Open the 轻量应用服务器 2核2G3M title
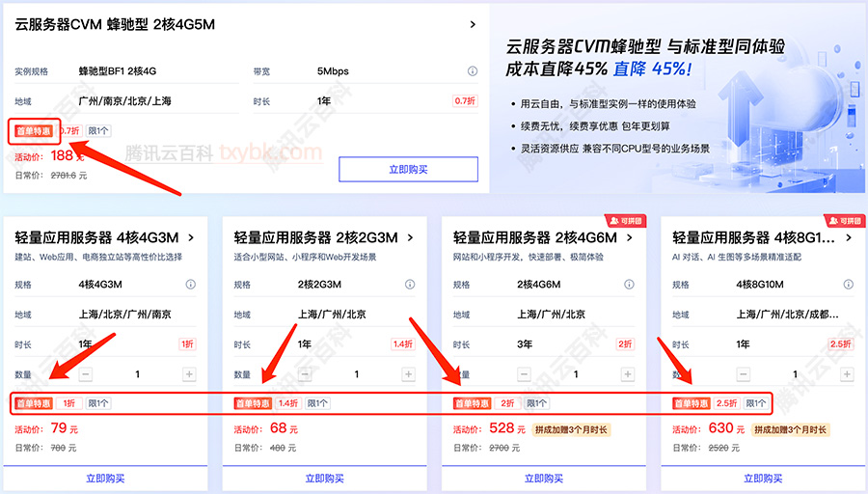Image resolution: width=868 pixels, height=494 pixels. click(316, 237)
